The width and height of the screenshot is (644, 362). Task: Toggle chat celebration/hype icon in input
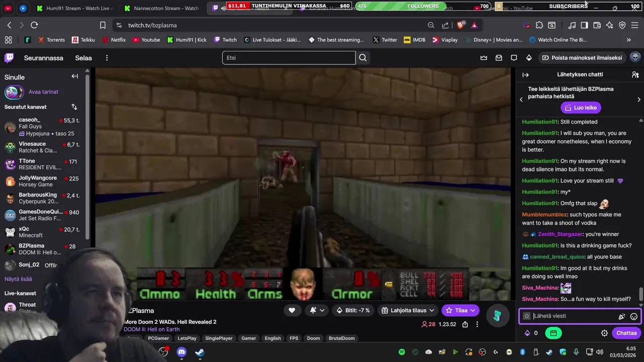tap(622, 316)
